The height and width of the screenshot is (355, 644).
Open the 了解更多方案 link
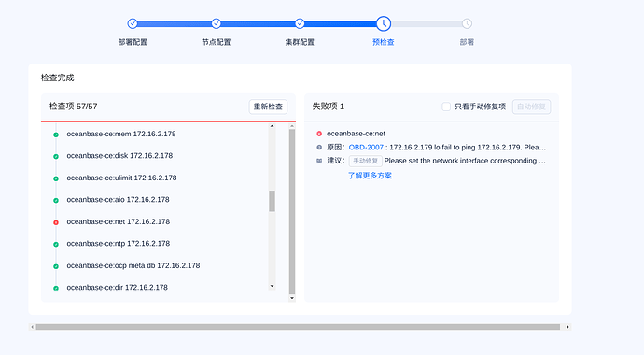(370, 176)
